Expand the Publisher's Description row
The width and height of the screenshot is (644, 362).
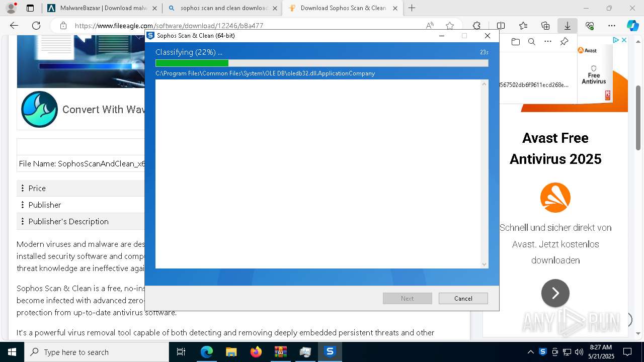tap(81, 221)
